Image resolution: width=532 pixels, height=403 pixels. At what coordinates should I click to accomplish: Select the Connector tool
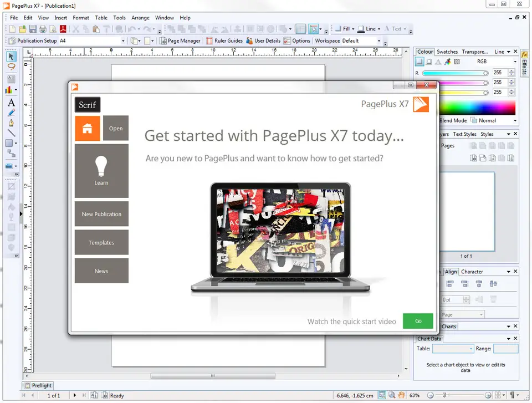coord(11,154)
